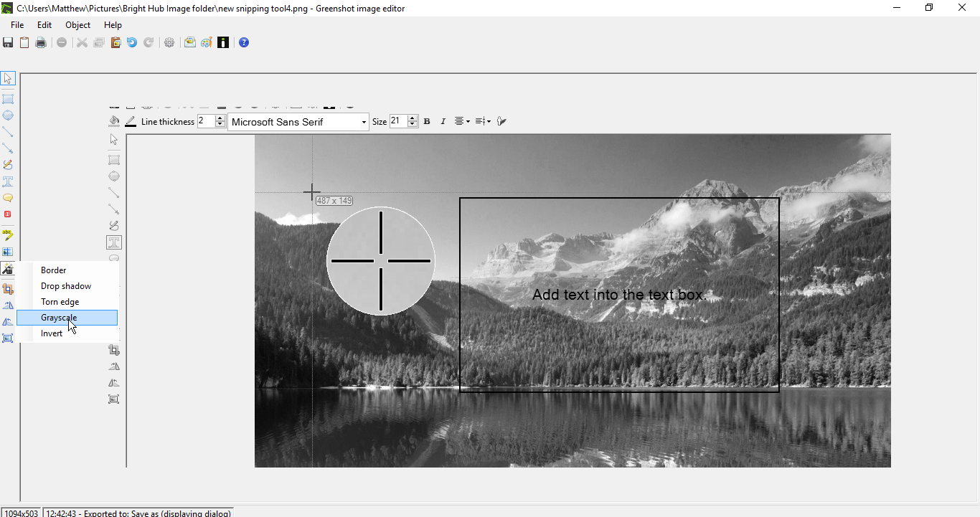Select the Freehand drawing tool
Image resolution: width=980 pixels, height=517 pixels.
point(8,164)
